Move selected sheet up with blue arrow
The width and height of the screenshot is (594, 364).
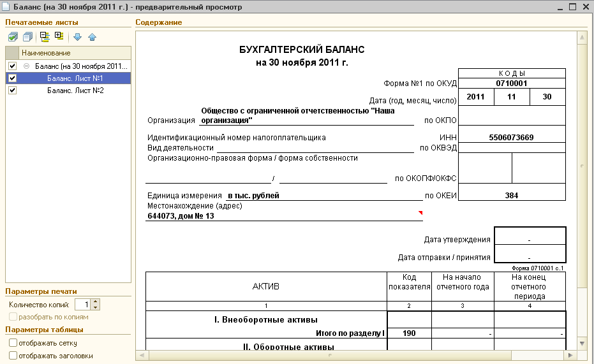92,37
